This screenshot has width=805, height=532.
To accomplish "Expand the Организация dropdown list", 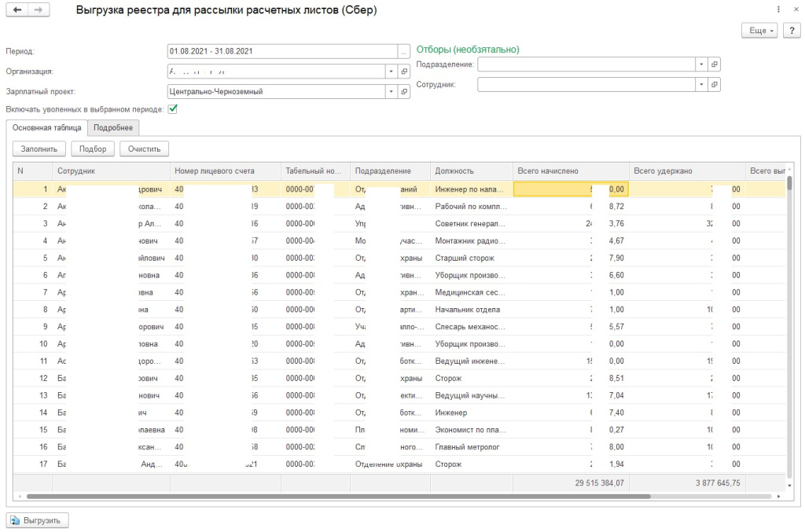I will pyautogui.click(x=392, y=71).
